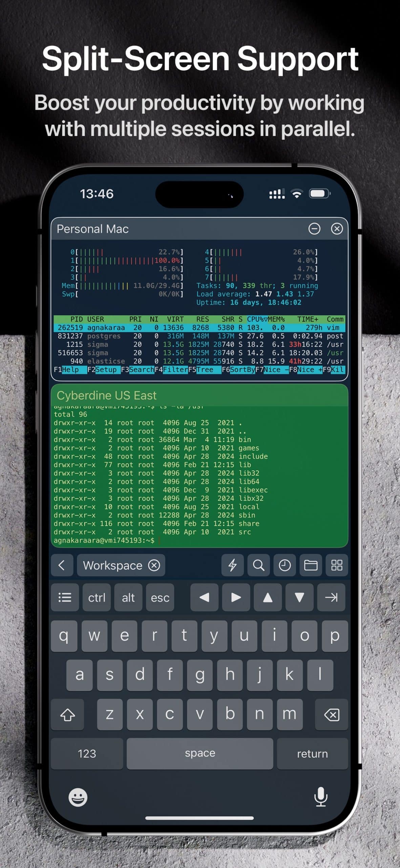
Task: Close the Personal Mac session pane
Action: 337,229
